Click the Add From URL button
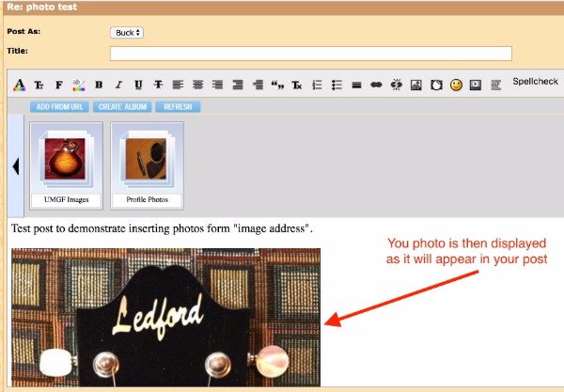The image size is (564, 392). click(58, 107)
